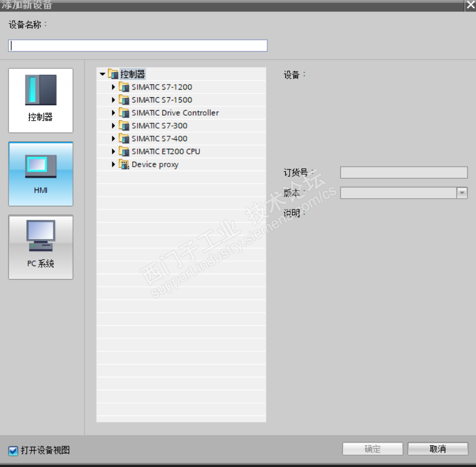
Task: Select SIMATIC S7-1500 text row
Action: click(162, 100)
